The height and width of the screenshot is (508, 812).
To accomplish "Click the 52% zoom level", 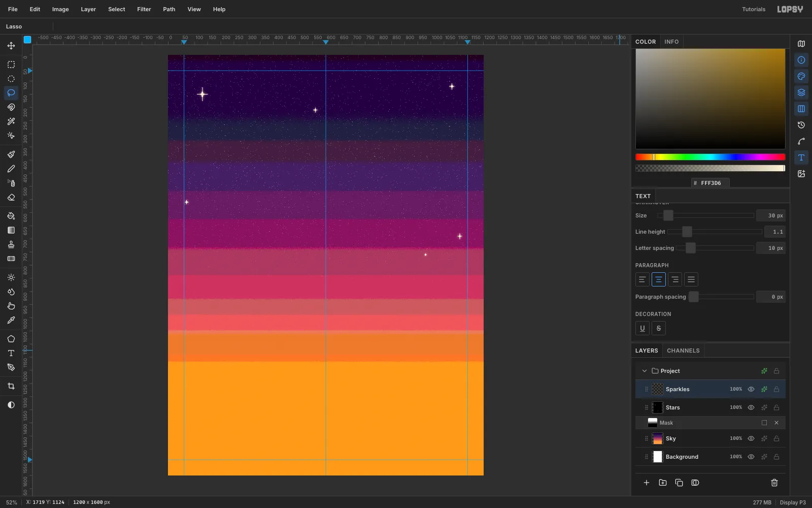I will tap(11, 502).
